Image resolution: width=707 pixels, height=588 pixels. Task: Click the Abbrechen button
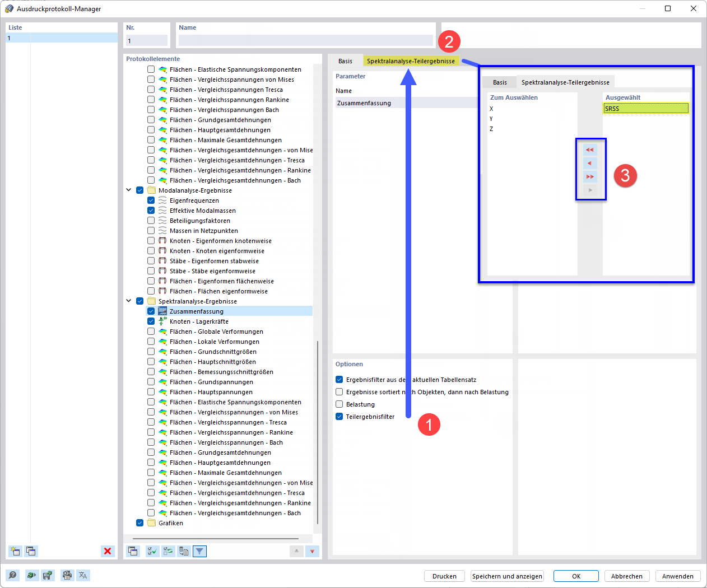(x=627, y=576)
